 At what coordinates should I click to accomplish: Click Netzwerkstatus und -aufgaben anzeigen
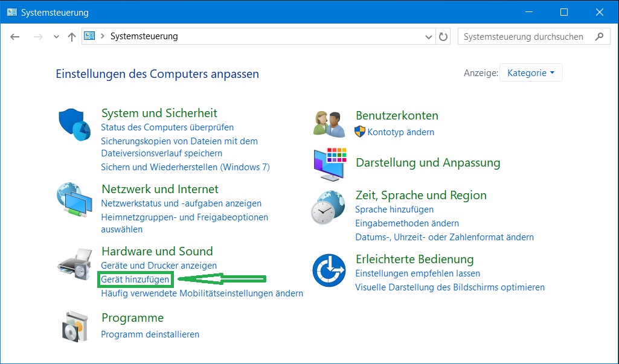point(181,203)
